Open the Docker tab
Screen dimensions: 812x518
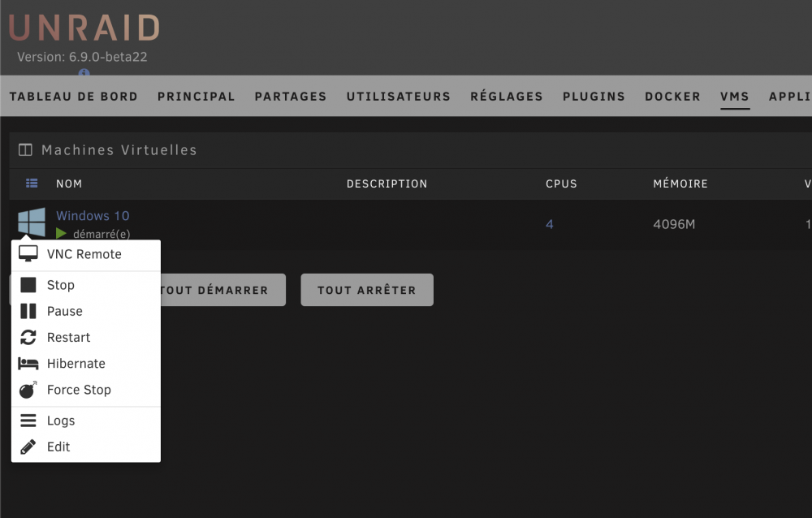tap(672, 97)
